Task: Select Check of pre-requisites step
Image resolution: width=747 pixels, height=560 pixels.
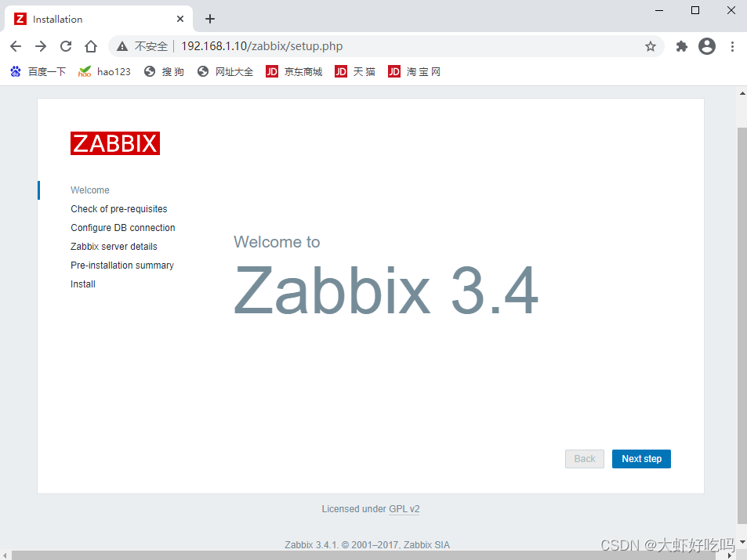Action: 119,209
